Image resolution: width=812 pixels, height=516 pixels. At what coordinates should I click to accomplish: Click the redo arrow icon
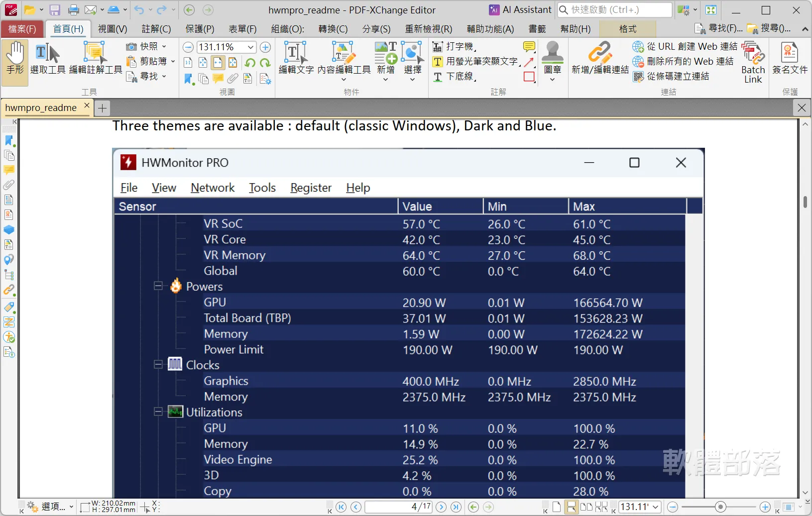tap(161, 10)
